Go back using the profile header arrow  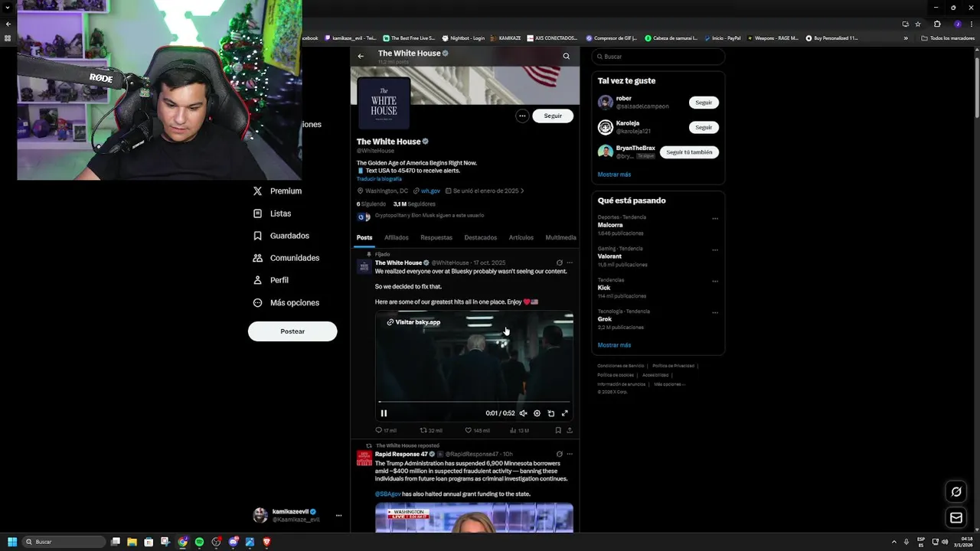(361, 56)
